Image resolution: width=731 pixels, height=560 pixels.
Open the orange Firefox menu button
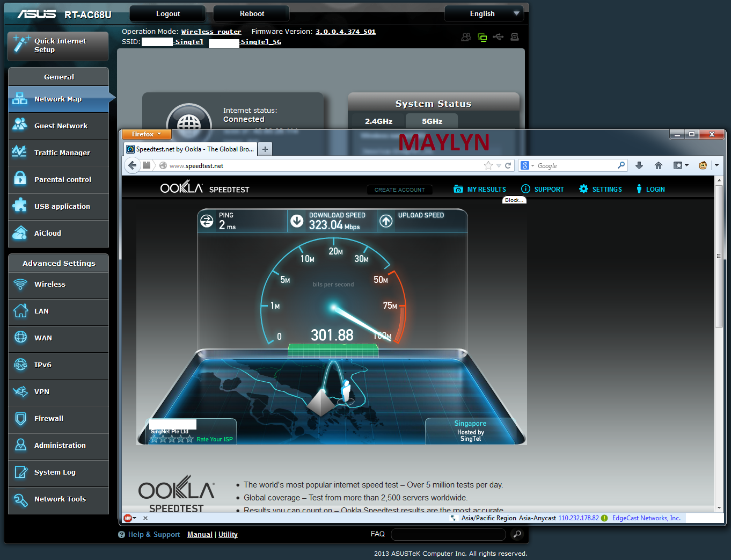click(146, 134)
